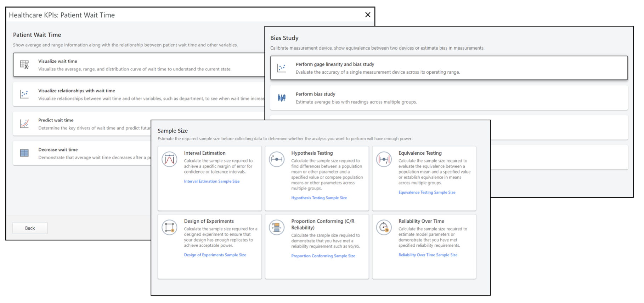Viewport: 644px width, 303px height.
Task: Select the Predict wait time option
Action: pyautogui.click(x=82, y=124)
